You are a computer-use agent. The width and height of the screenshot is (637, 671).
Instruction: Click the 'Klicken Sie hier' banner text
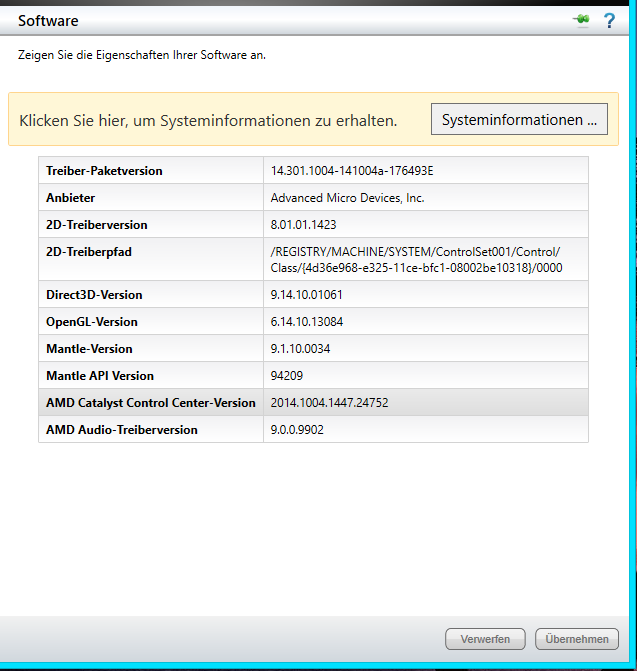[208, 121]
